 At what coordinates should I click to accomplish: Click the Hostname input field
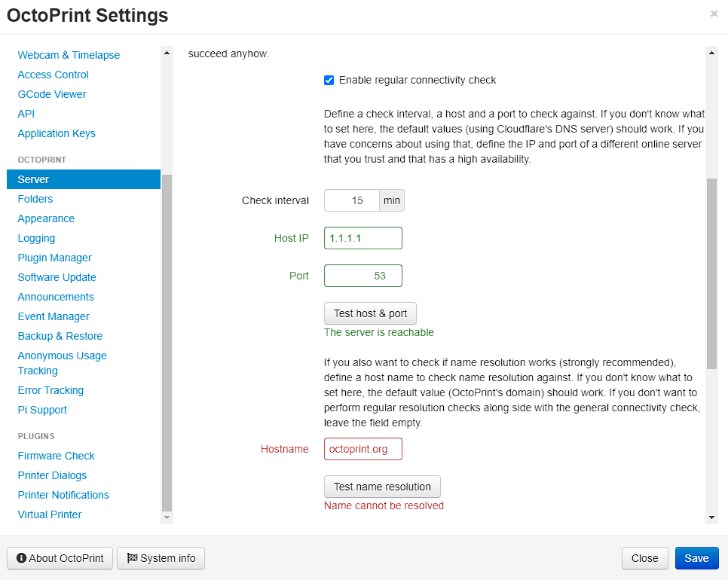pyautogui.click(x=362, y=448)
